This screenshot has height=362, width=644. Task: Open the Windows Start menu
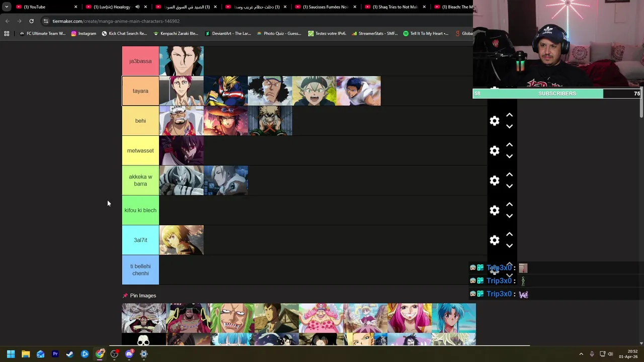point(11,354)
